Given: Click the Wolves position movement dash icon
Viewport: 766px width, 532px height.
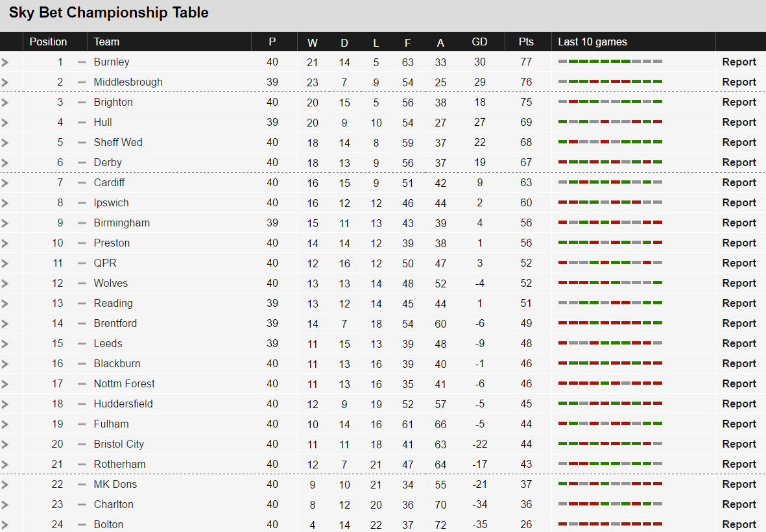Looking at the screenshot, I should 82,284.
